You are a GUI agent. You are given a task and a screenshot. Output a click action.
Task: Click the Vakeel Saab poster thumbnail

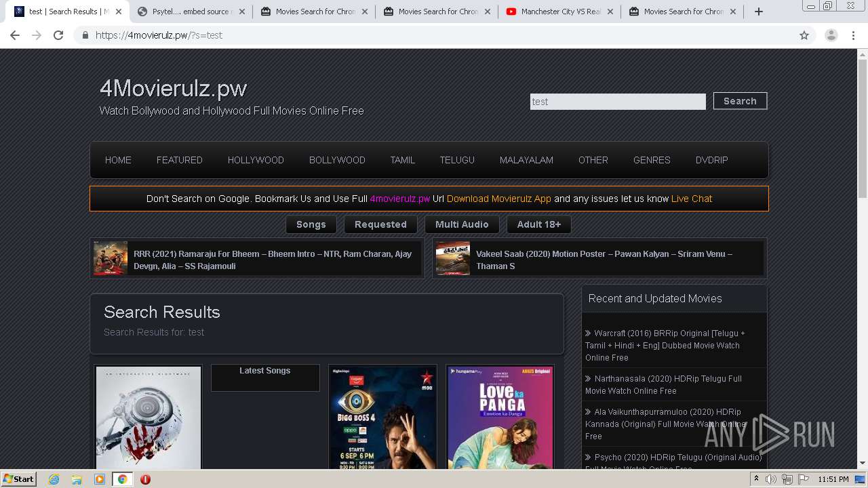(453, 258)
